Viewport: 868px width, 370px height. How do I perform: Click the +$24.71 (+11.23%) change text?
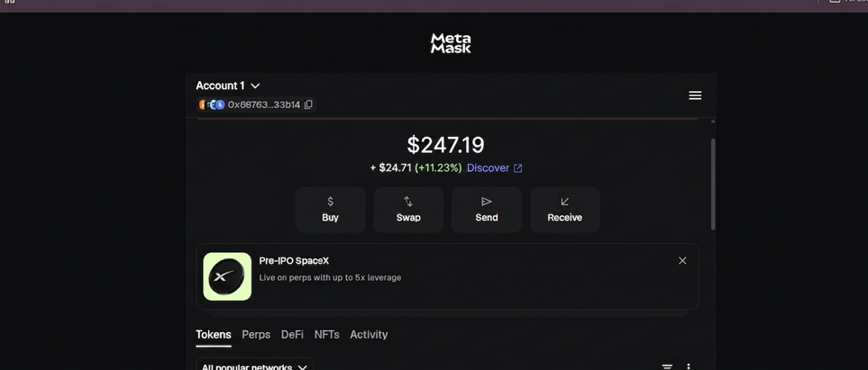click(416, 167)
